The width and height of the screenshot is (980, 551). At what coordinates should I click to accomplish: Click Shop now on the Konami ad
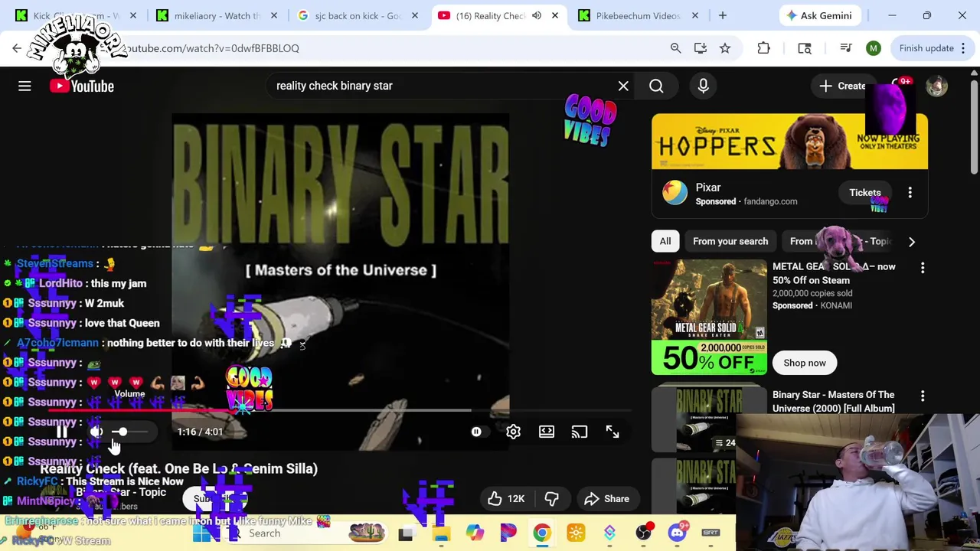(x=805, y=363)
